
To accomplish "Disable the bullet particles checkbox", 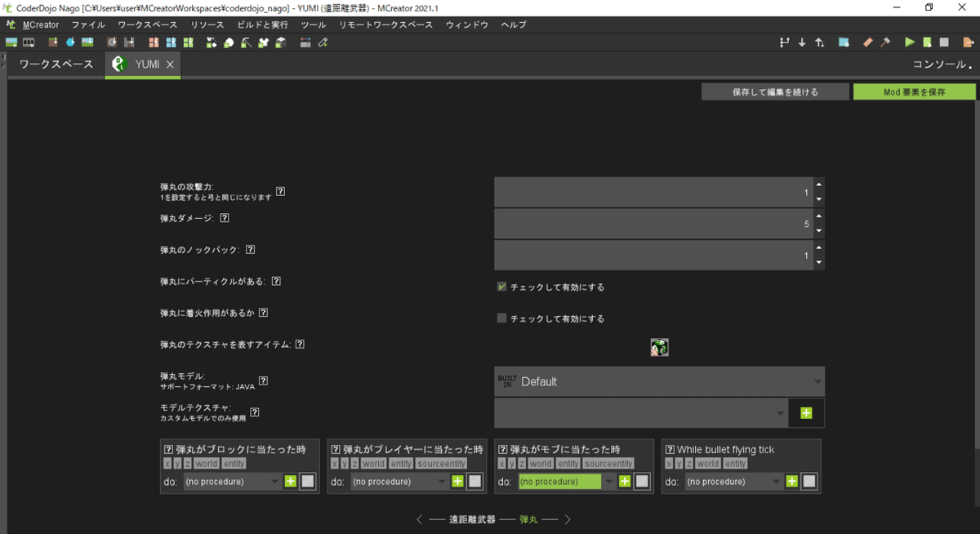I will click(x=501, y=287).
